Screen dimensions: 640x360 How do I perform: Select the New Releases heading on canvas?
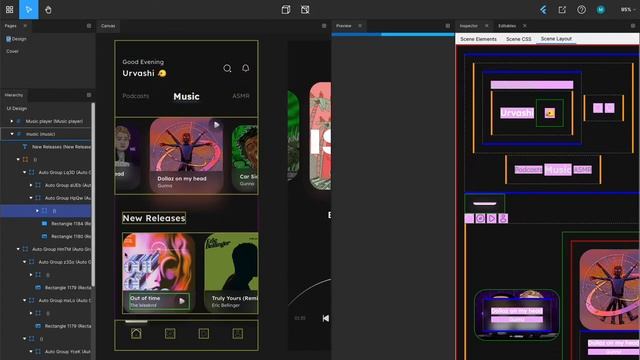154,218
